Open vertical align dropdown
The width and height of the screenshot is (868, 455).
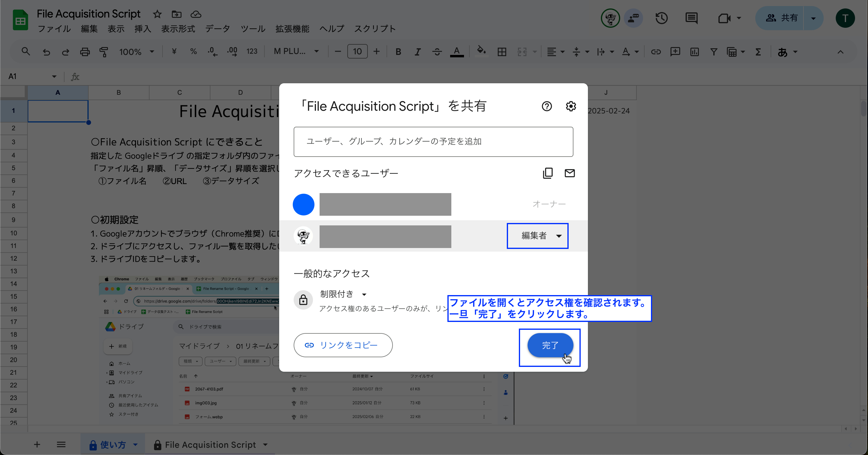point(580,52)
